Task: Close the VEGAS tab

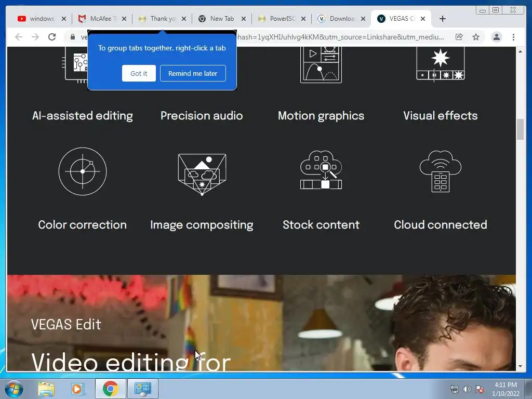Action: [x=423, y=19]
